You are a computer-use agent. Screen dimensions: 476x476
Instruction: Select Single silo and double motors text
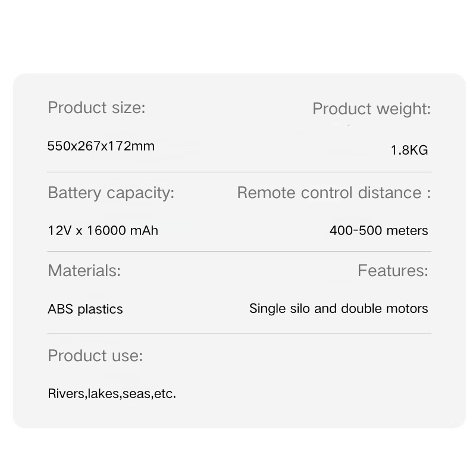point(339,309)
